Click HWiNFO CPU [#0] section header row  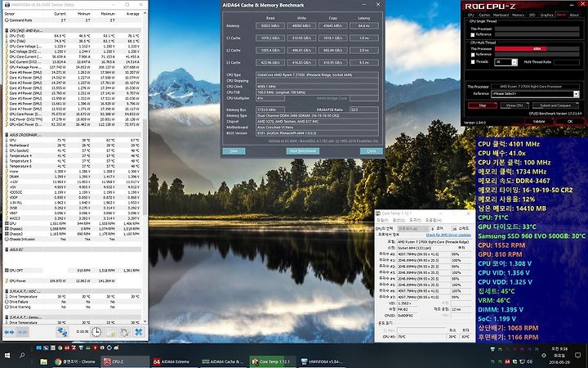[x=73, y=30]
